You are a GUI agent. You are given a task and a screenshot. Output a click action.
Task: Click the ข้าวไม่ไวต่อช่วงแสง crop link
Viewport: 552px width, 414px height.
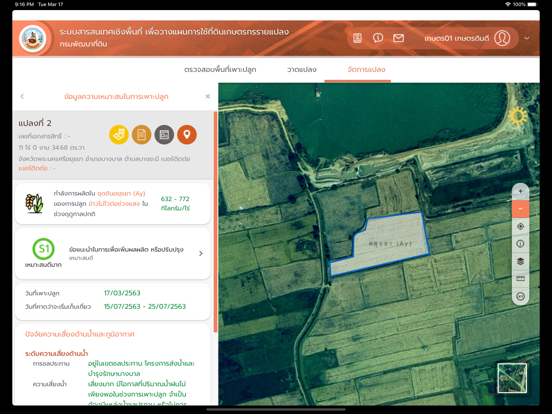[114, 203]
